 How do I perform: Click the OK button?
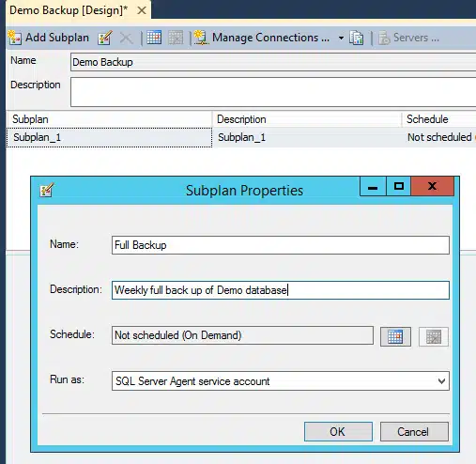pos(338,431)
